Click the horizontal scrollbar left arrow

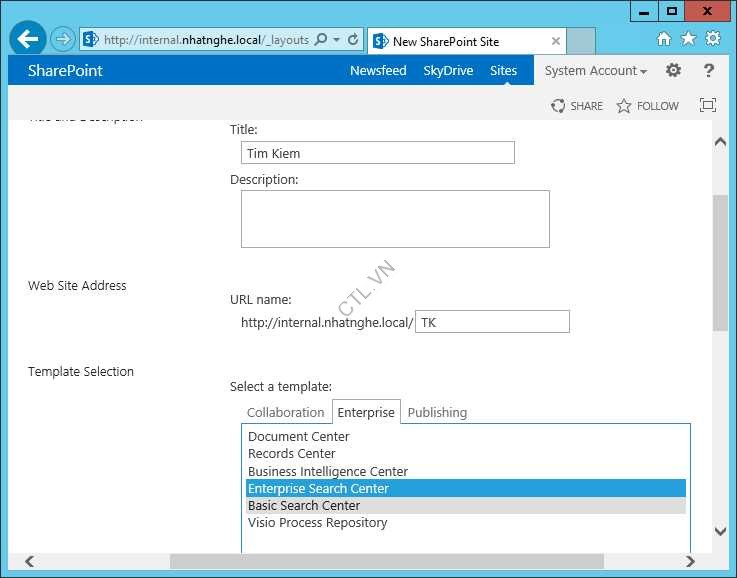tap(30, 561)
